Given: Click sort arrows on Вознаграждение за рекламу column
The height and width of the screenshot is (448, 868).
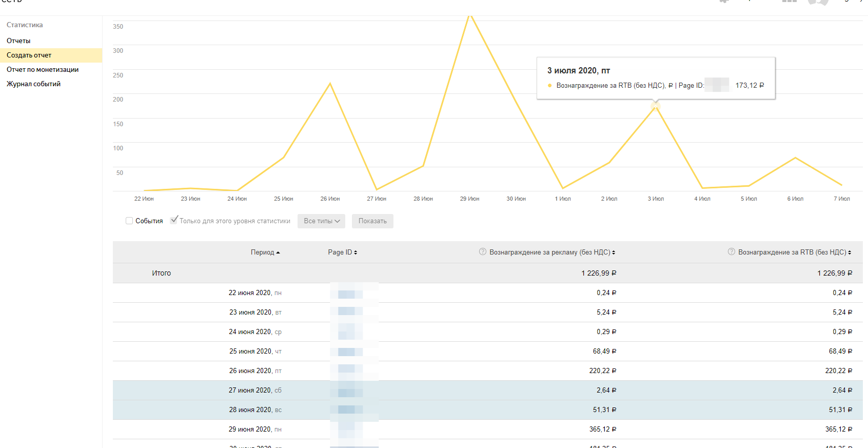Looking at the screenshot, I should coord(614,252).
